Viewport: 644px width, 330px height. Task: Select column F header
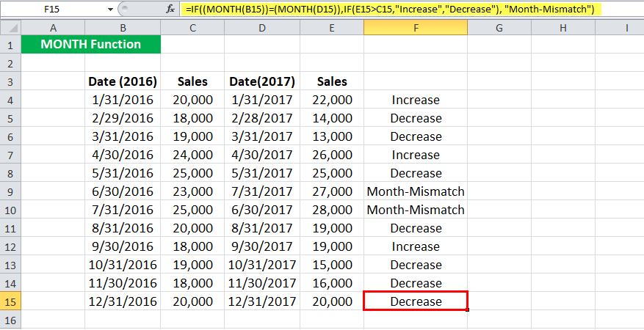(x=416, y=27)
